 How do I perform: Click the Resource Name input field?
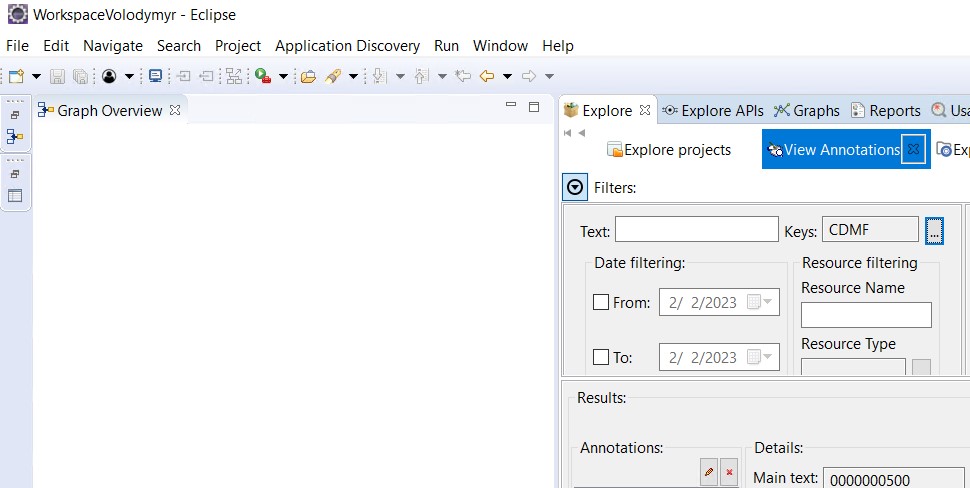click(x=866, y=315)
